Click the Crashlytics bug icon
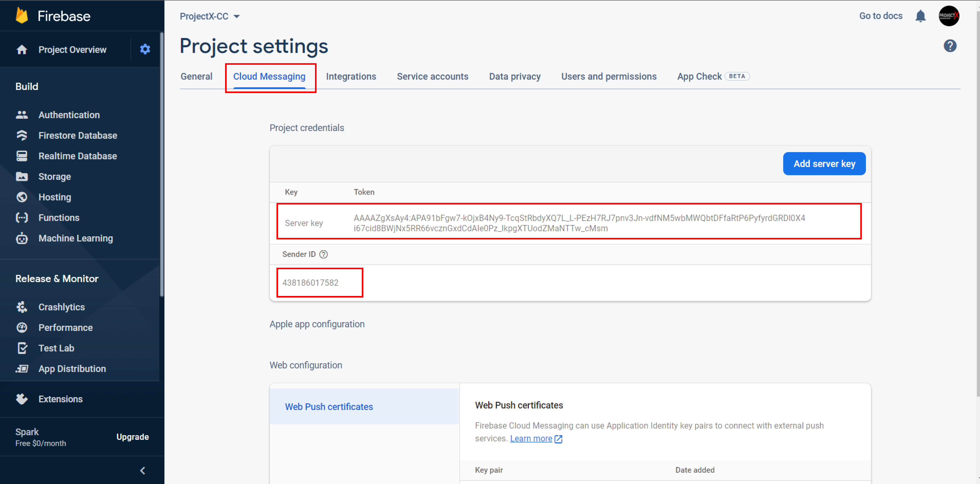This screenshot has width=980, height=484. (x=22, y=307)
